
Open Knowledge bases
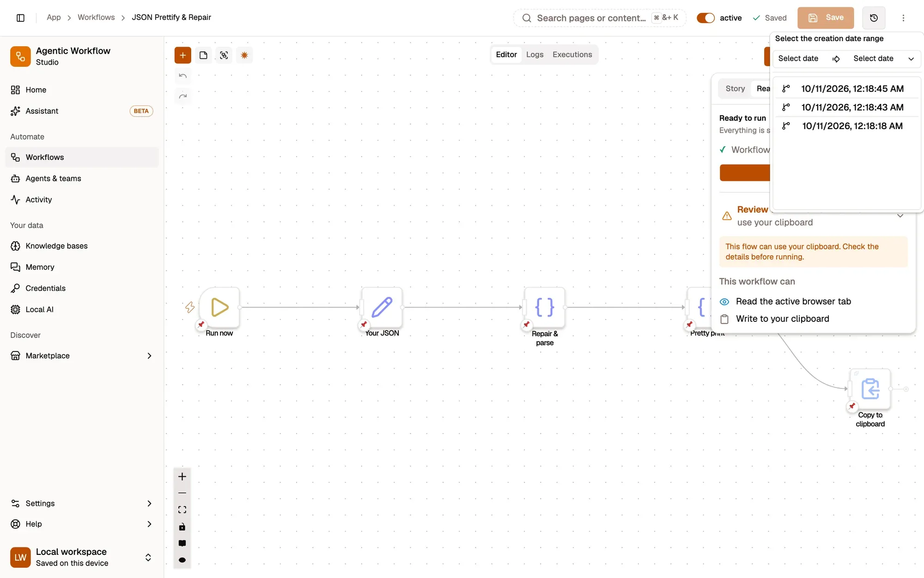tap(82, 246)
